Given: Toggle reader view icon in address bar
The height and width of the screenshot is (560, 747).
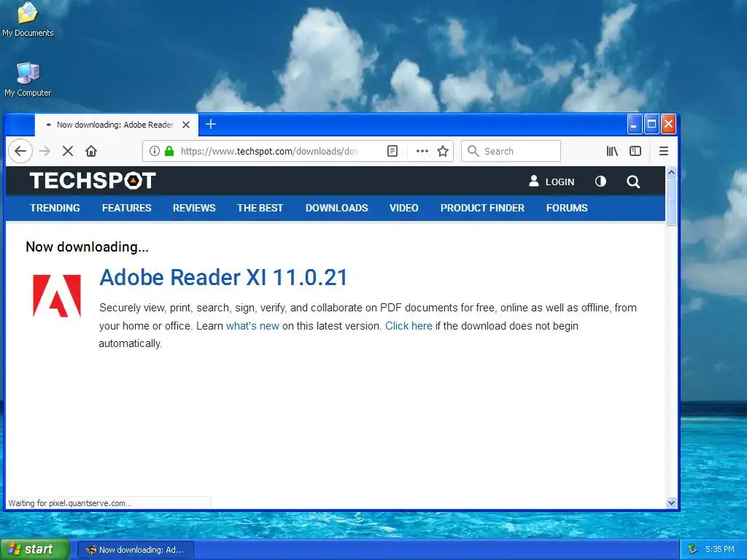Looking at the screenshot, I should click(x=392, y=151).
